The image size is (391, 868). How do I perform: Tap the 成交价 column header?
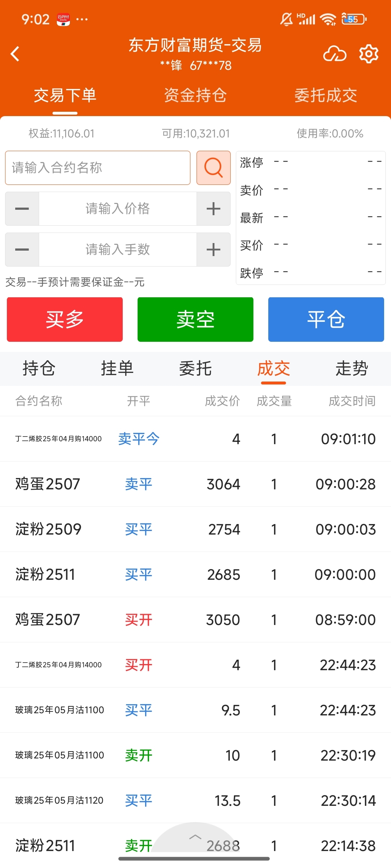[x=222, y=401]
